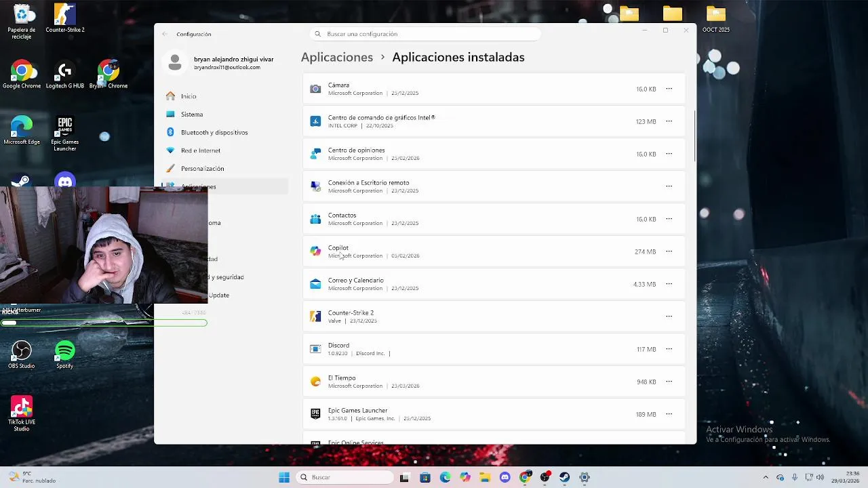Image resolution: width=868 pixels, height=488 pixels.
Task: Open Steam from the taskbar
Action: click(564, 477)
